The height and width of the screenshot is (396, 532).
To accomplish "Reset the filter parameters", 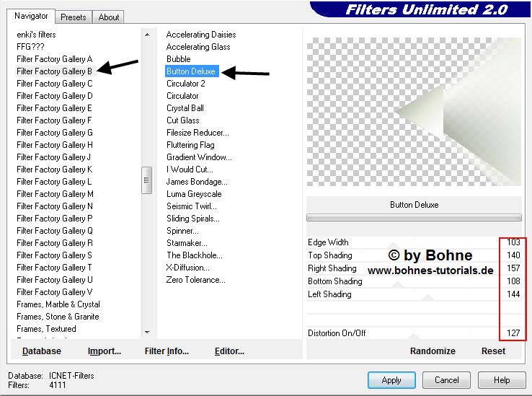I will pos(493,351).
